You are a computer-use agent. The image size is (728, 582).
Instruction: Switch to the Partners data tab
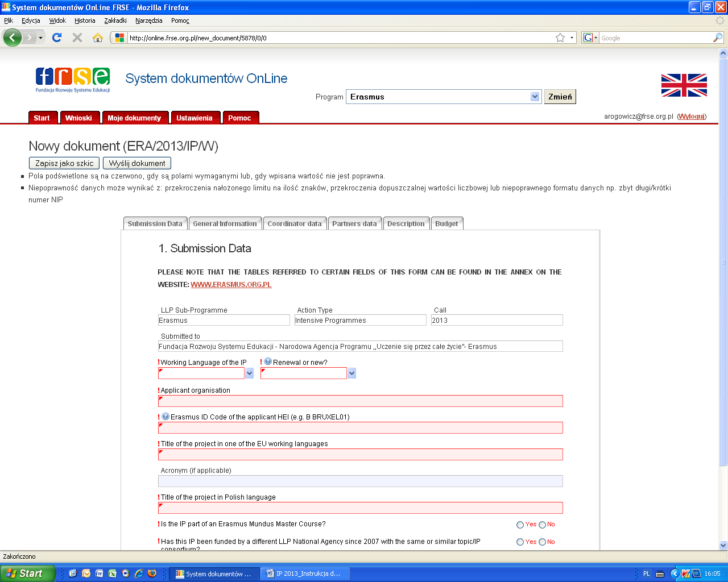354,223
